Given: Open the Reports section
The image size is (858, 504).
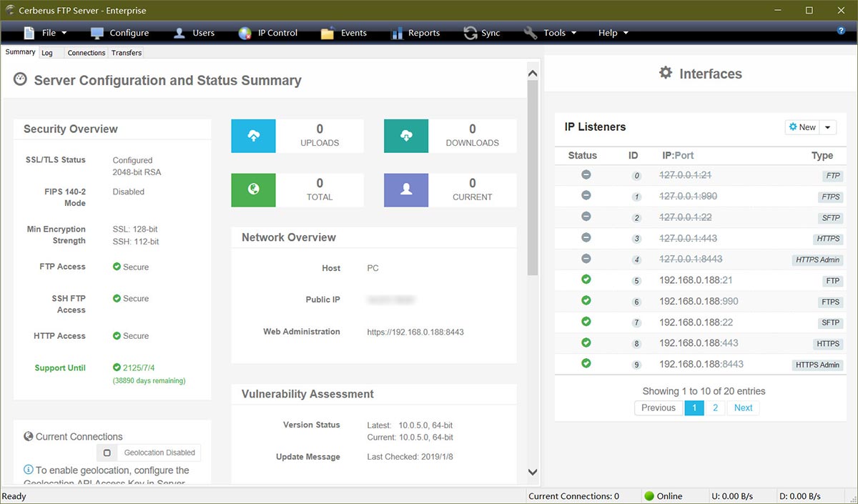Looking at the screenshot, I should pos(415,33).
